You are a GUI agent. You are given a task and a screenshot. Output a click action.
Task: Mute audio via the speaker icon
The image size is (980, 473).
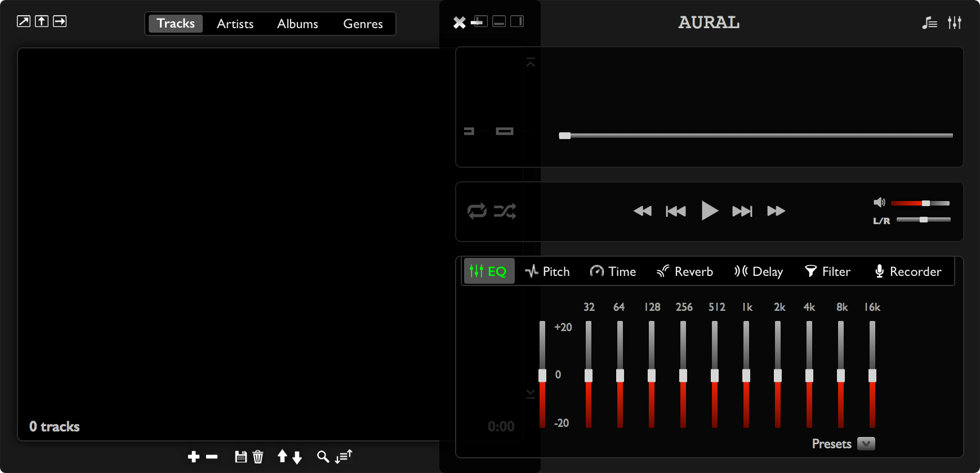click(879, 202)
